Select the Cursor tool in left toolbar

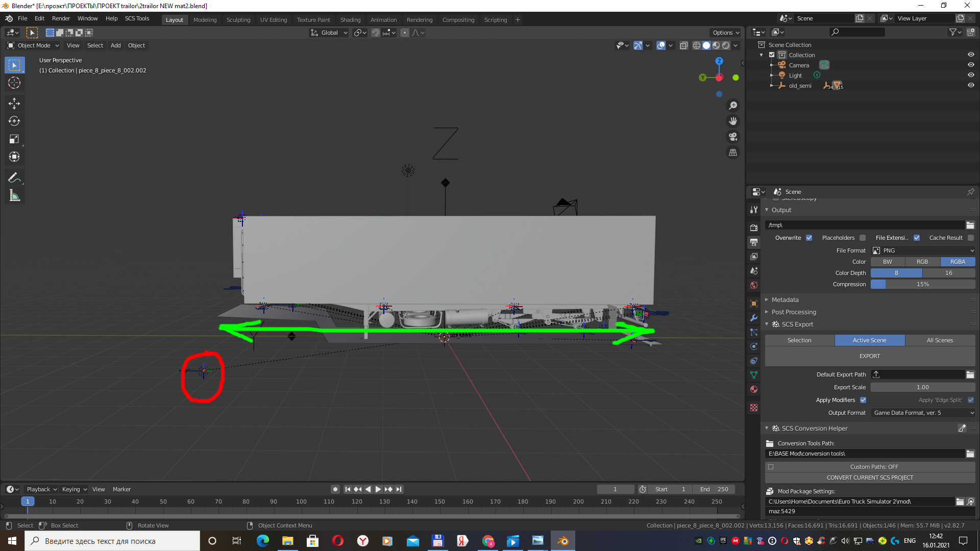[14, 83]
